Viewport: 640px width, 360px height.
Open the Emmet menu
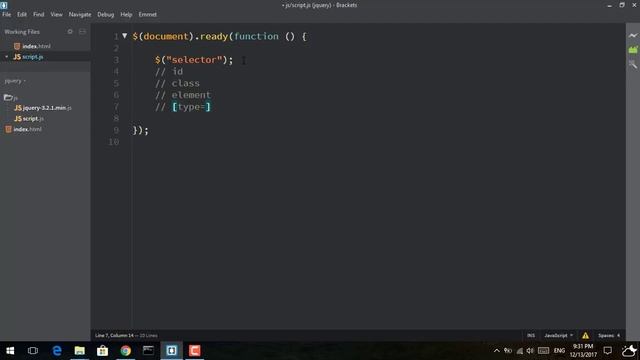point(147,14)
